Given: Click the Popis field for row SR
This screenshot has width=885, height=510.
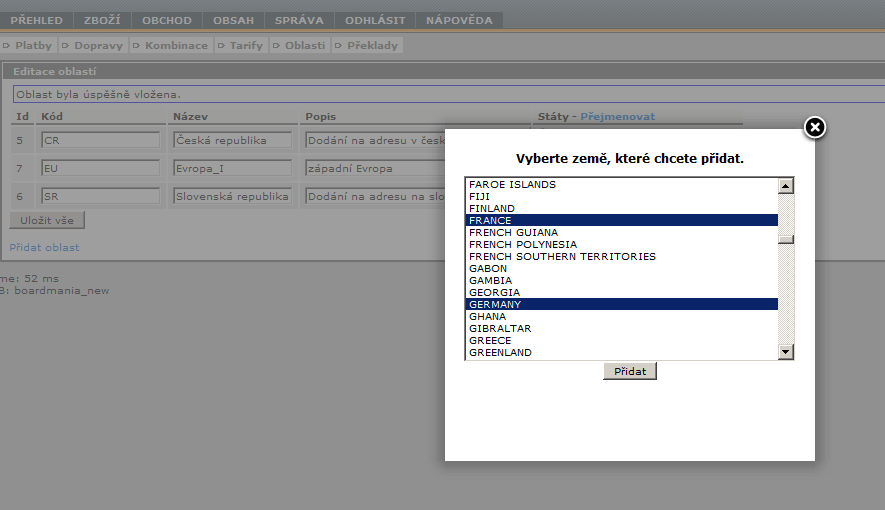Looking at the screenshot, I should click(375, 196).
